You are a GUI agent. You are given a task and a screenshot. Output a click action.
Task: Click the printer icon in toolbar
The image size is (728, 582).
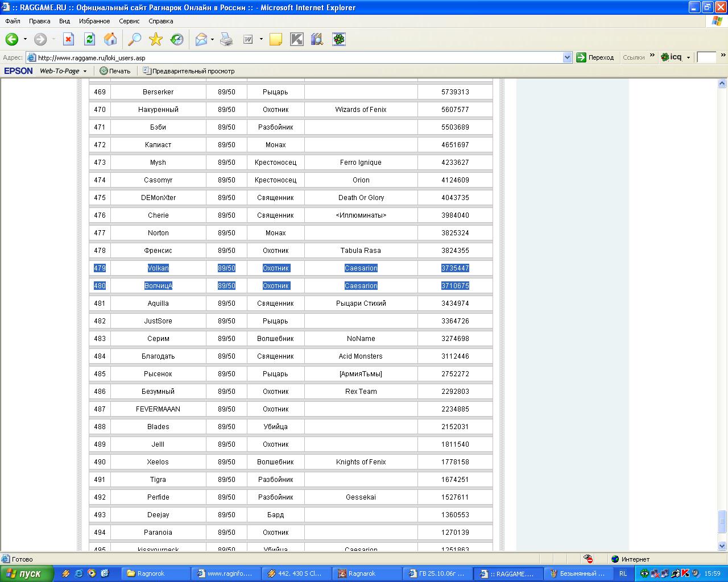pos(226,39)
